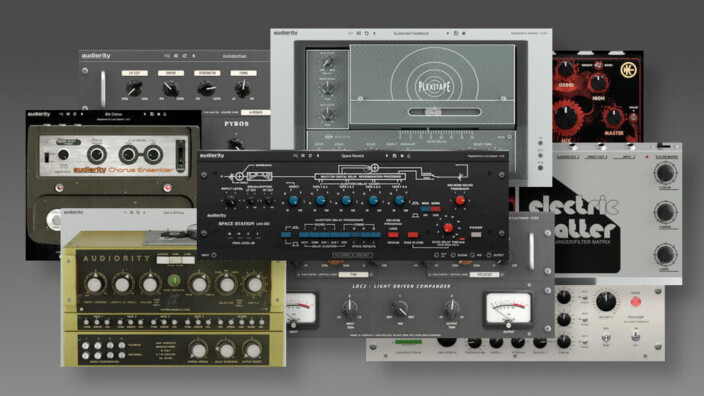Click the STRENGTH knob in Pyros plugin

coord(207,88)
